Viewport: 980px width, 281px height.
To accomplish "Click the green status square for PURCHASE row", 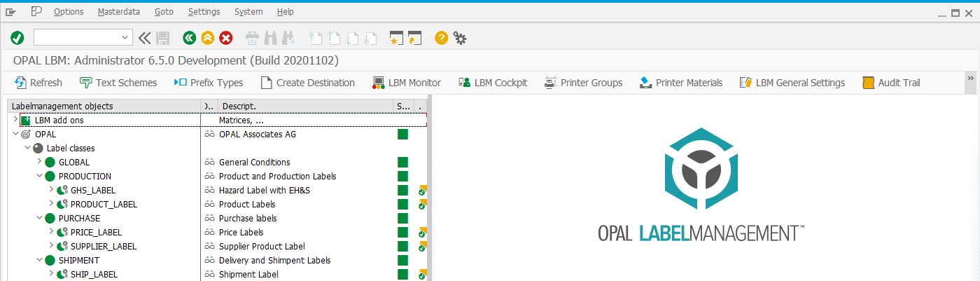I will [402, 218].
